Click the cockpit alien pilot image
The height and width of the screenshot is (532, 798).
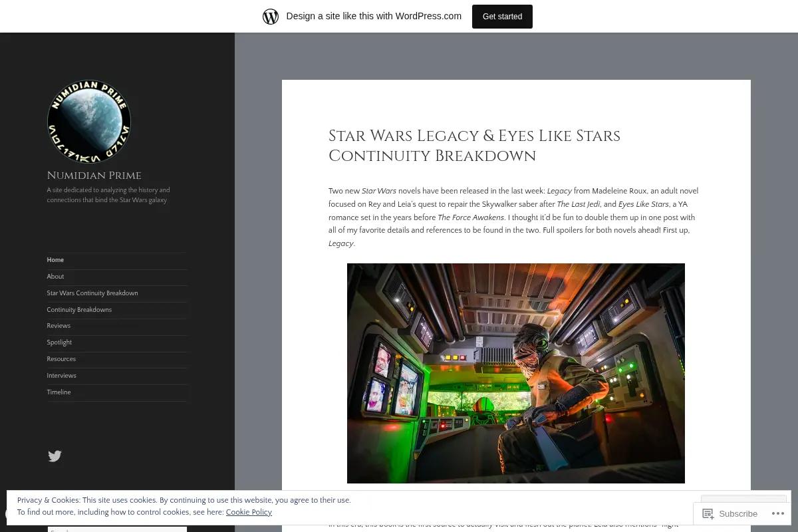(516, 373)
